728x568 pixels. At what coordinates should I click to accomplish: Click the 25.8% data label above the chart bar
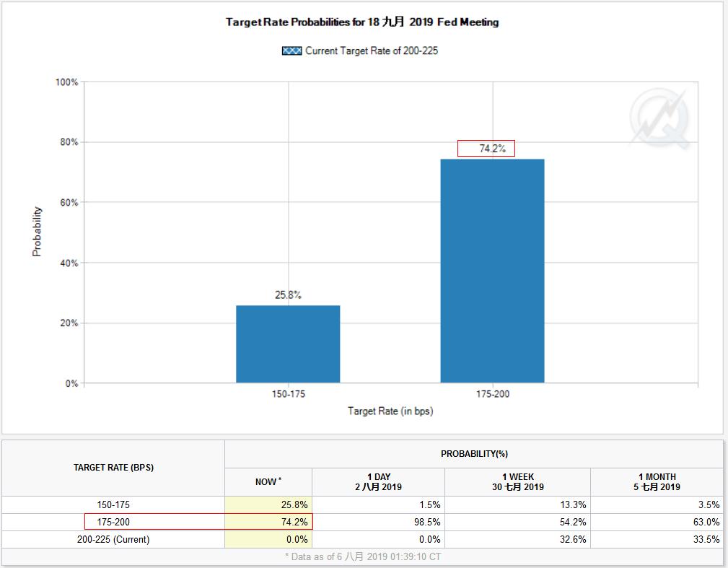click(x=288, y=295)
